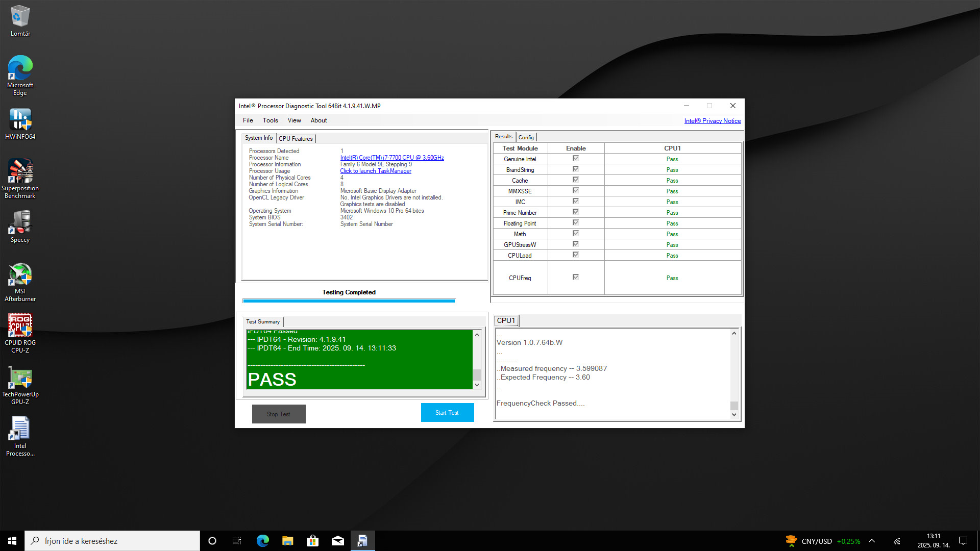Click Microsoft Store taskbar icon
Image resolution: width=980 pixels, height=551 pixels.
(312, 541)
